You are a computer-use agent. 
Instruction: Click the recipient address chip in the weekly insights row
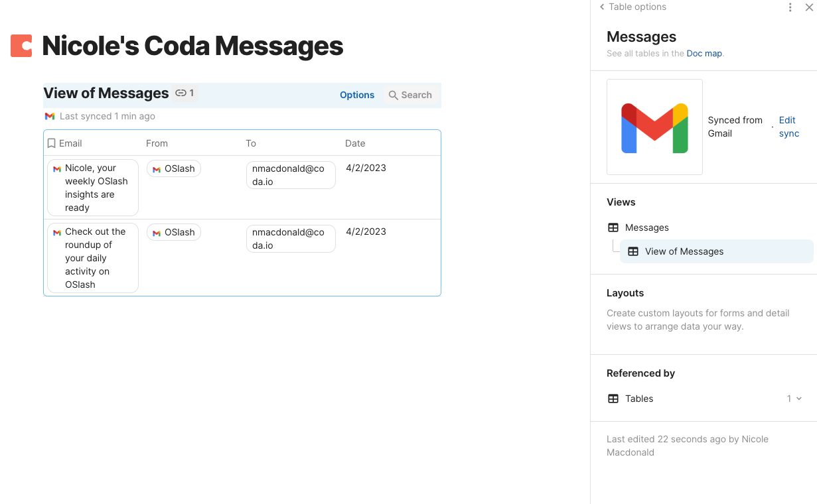click(291, 175)
